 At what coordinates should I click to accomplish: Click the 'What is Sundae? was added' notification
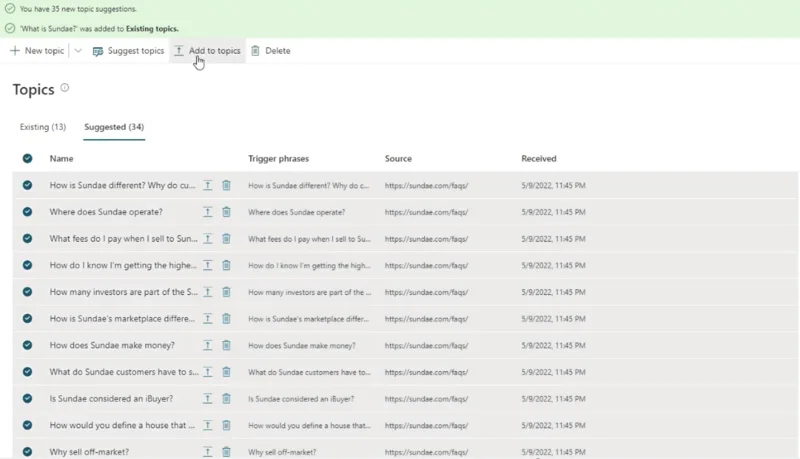point(99,29)
